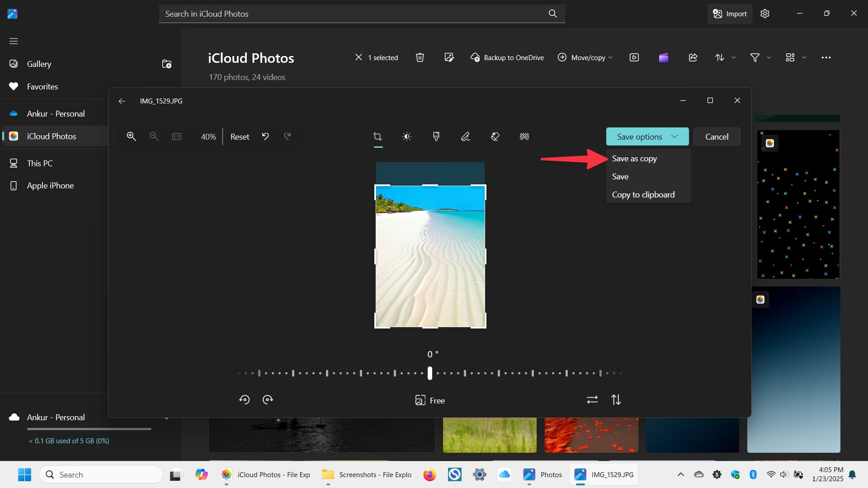Select the Filter tool icon
The image size is (868, 488).
tap(436, 136)
